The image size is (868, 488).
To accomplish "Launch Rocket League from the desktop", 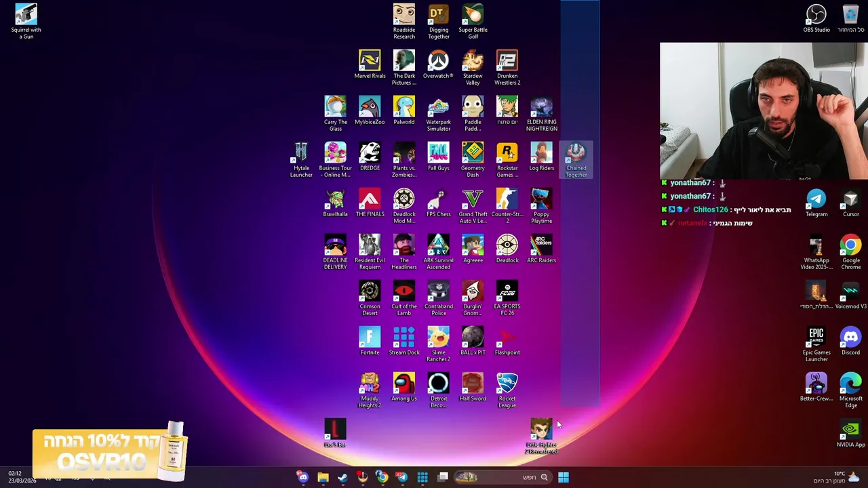I will coord(507,390).
